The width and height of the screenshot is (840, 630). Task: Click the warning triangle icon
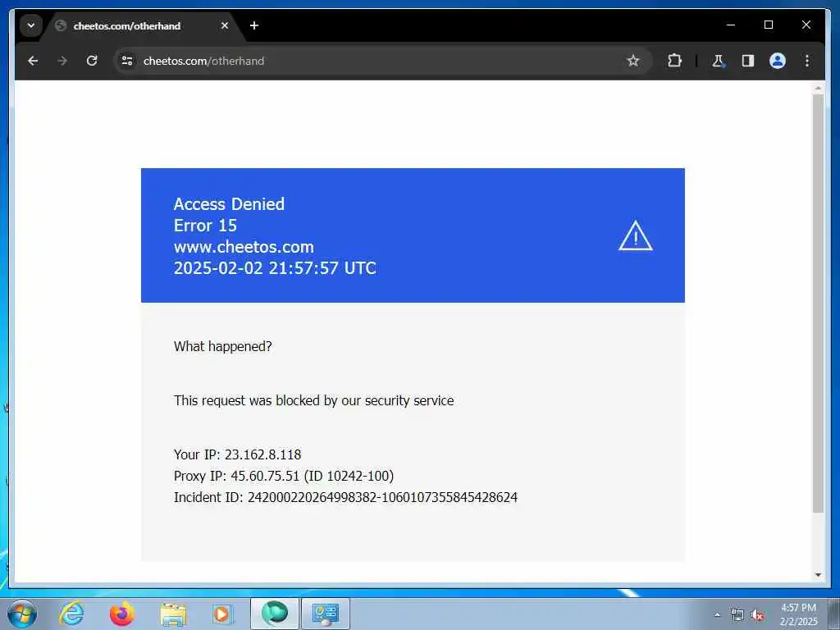click(x=636, y=235)
